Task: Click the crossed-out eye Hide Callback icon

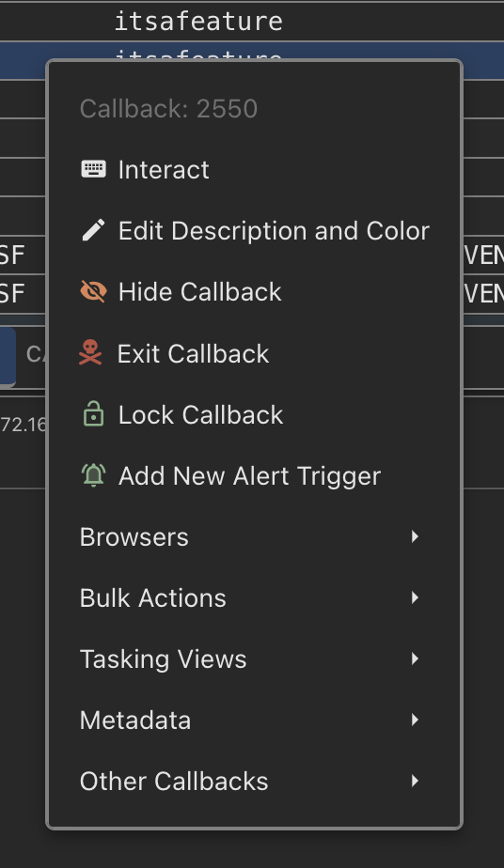Action: [x=94, y=291]
